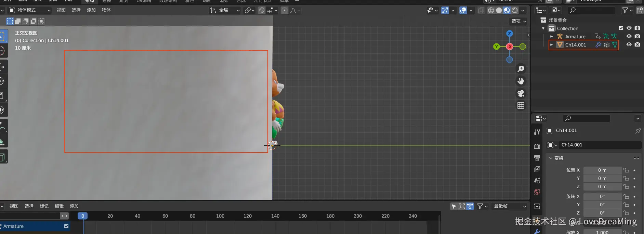
Task: Open the 全局 transform orientation dropdown
Action: [225, 10]
